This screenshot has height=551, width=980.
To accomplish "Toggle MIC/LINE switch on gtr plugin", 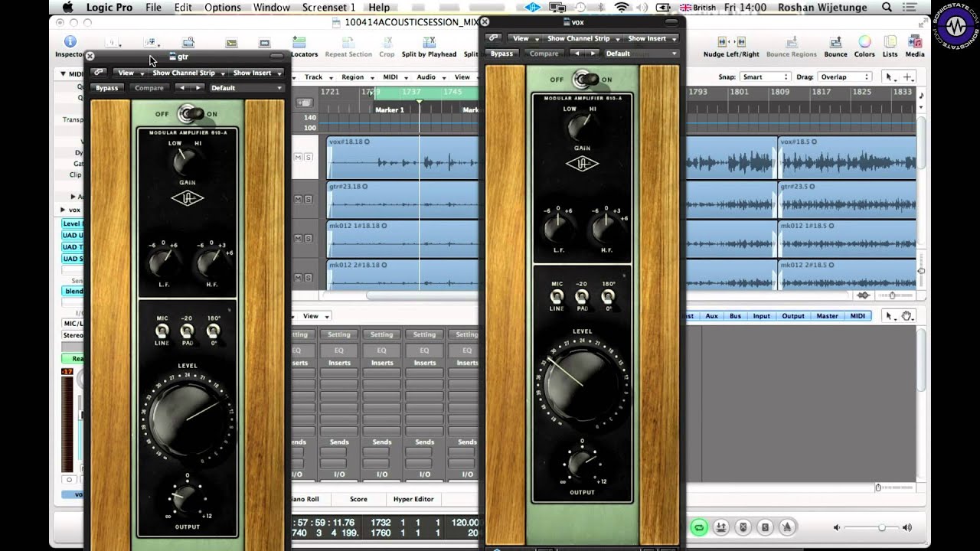I will pos(162,331).
